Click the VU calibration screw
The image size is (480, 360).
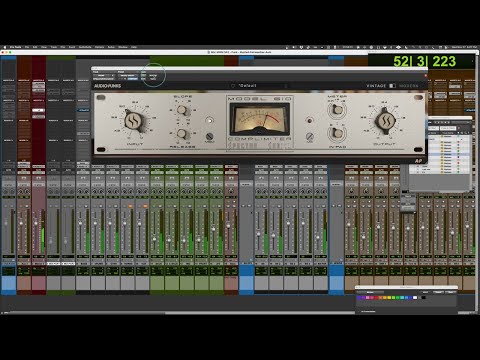pyautogui.click(x=310, y=136)
